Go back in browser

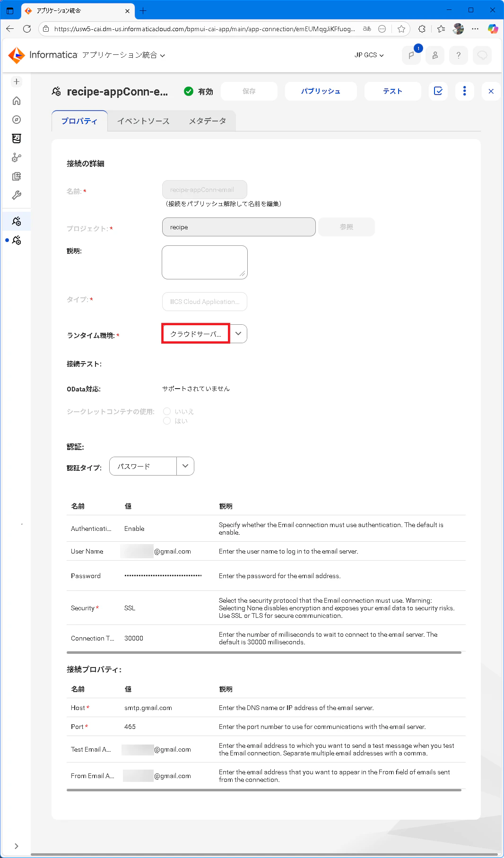coord(10,29)
